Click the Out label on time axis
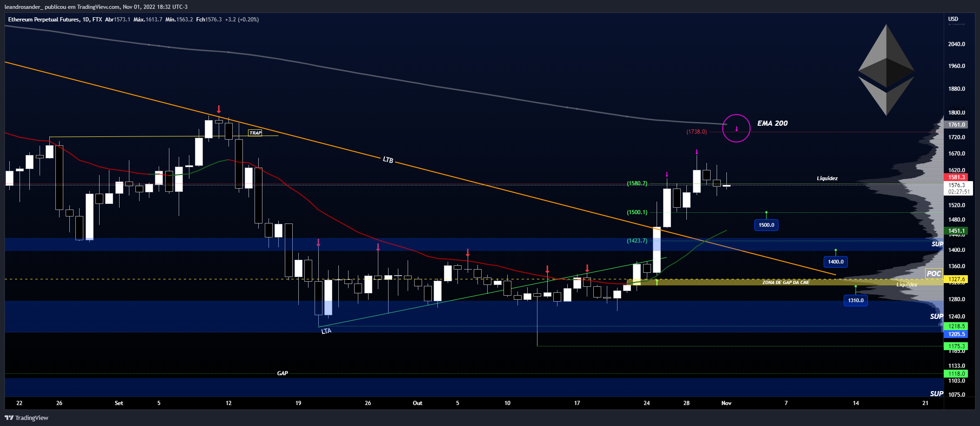This screenshot has height=426, width=980. point(417,403)
